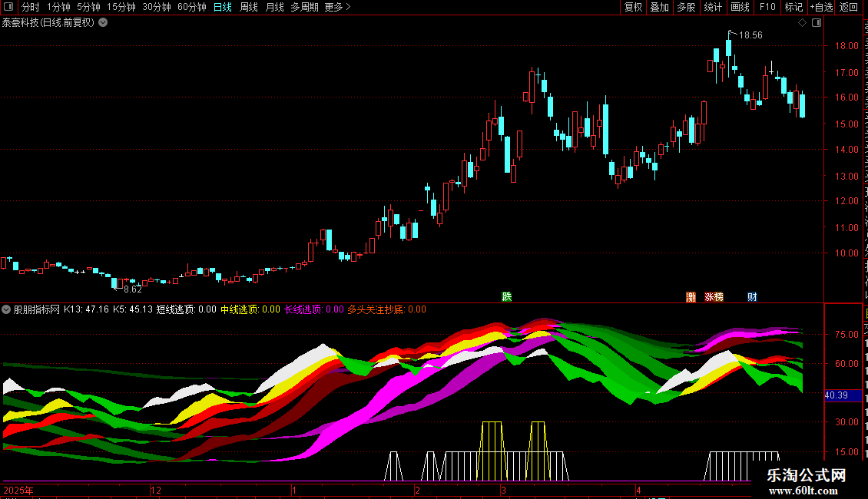
Task: Click the 标记 mark button
Action: point(793,7)
